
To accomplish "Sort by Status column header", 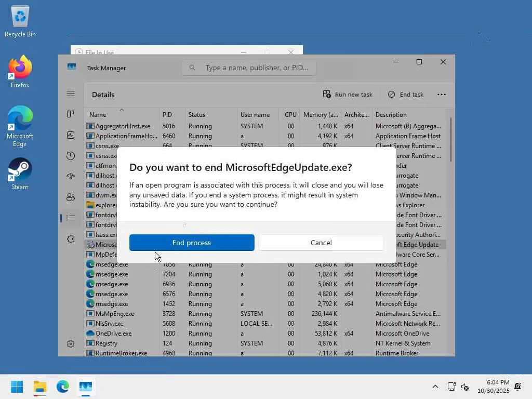I will pos(211,115).
